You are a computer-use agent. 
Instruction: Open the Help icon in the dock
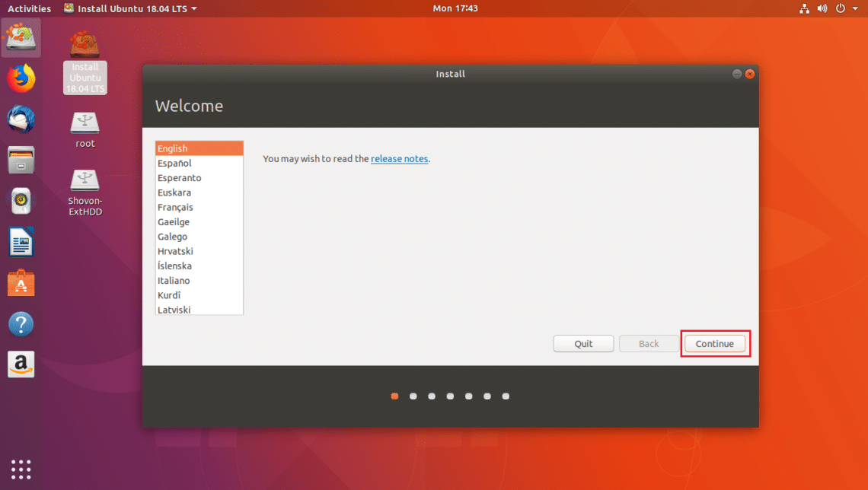(x=21, y=324)
